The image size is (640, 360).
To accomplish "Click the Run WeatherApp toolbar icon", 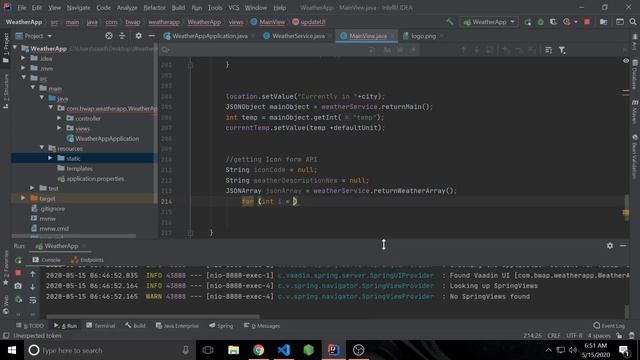I will pos(528,22).
